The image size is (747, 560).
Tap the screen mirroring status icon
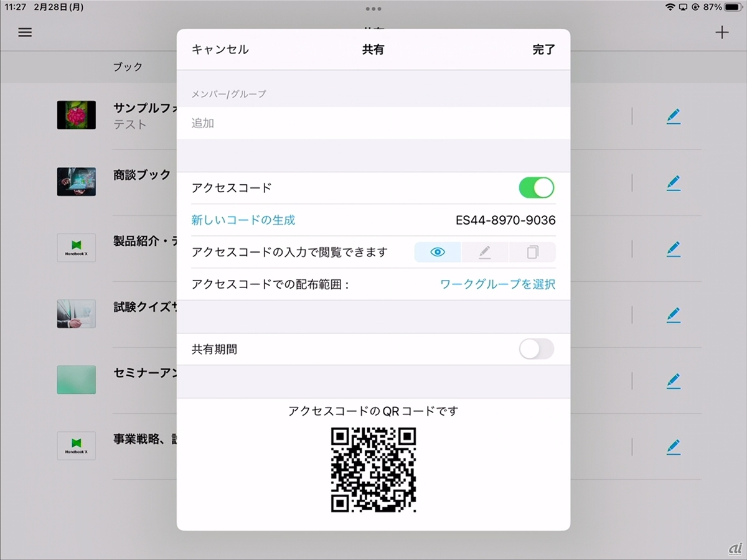tap(683, 7)
